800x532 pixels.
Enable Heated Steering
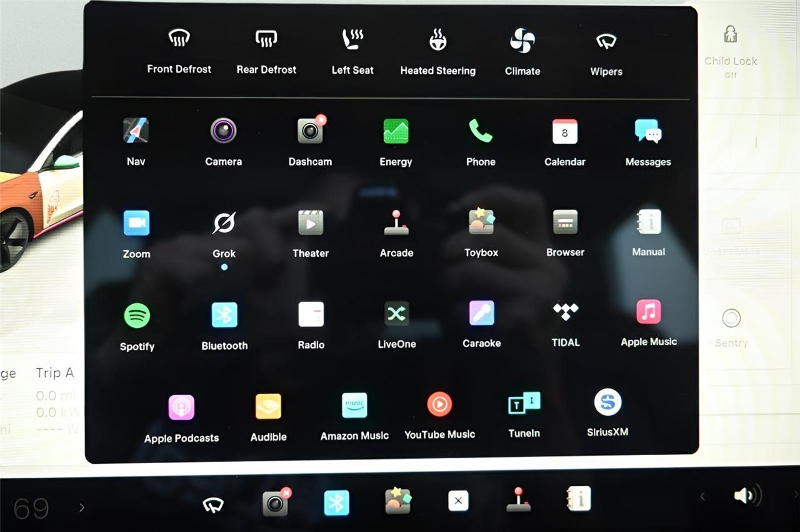[437, 41]
